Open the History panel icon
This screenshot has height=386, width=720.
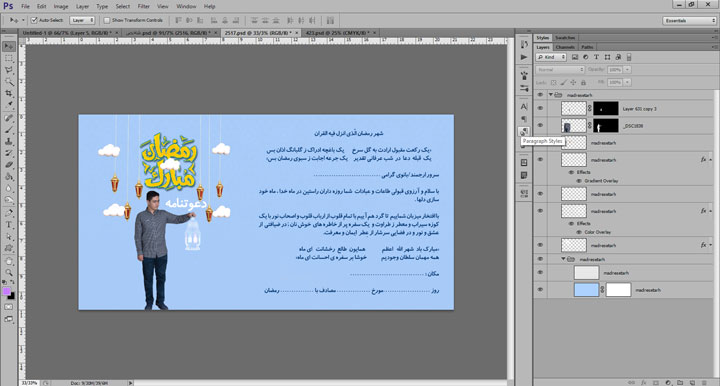point(524,45)
